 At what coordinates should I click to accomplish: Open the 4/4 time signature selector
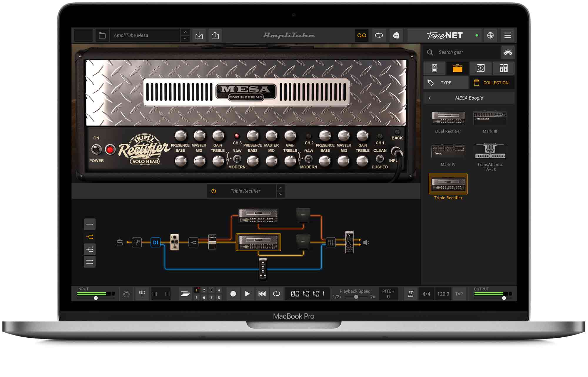426,294
